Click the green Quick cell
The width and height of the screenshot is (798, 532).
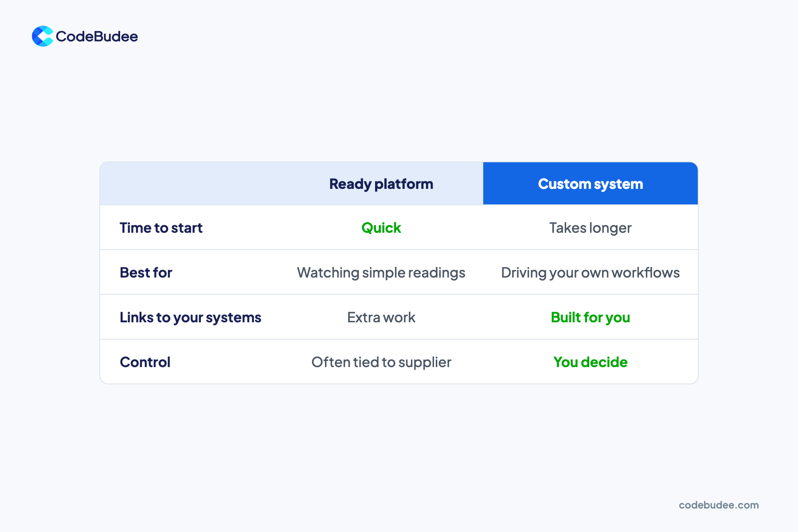(x=381, y=228)
